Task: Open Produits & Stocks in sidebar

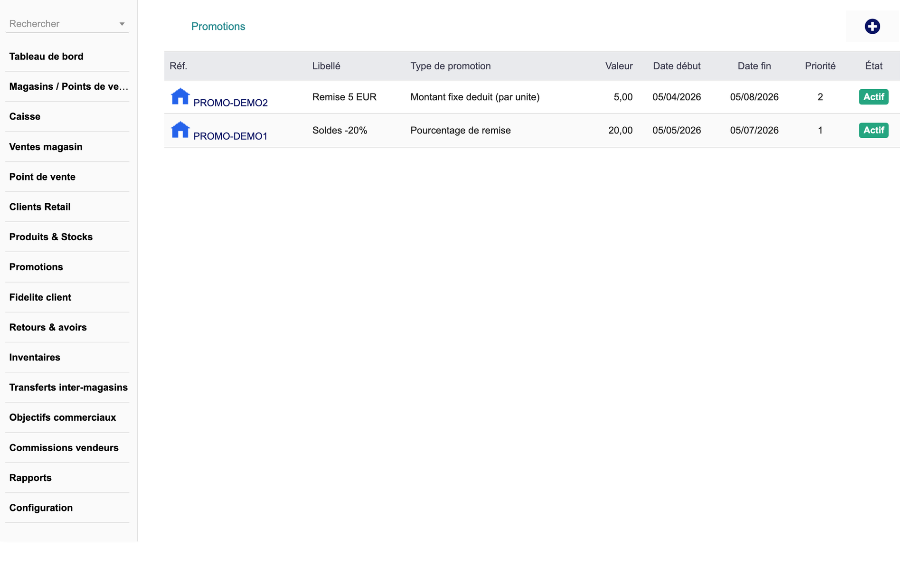Action: click(51, 236)
